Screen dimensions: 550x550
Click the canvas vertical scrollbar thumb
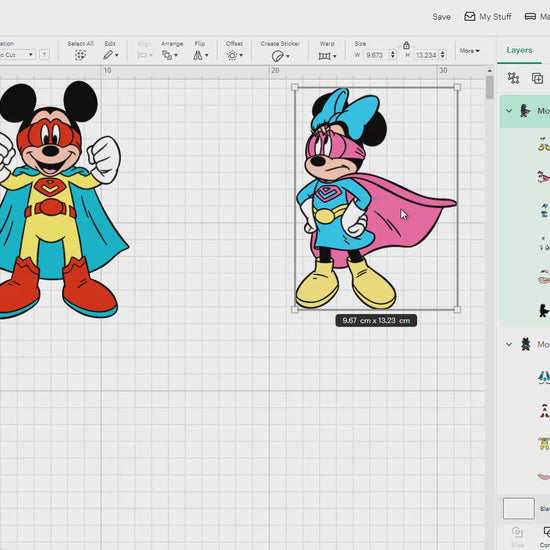pos(490,87)
